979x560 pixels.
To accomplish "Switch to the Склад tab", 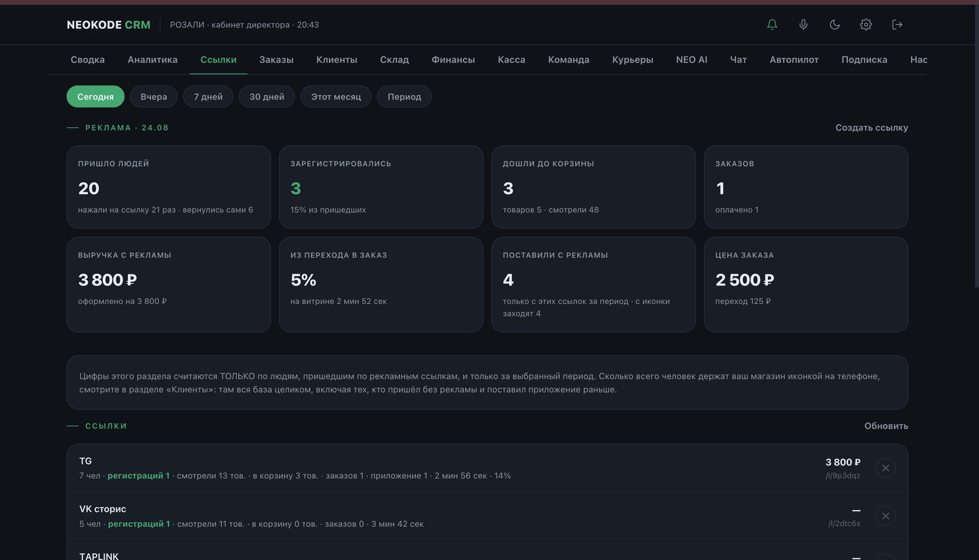I will (394, 59).
